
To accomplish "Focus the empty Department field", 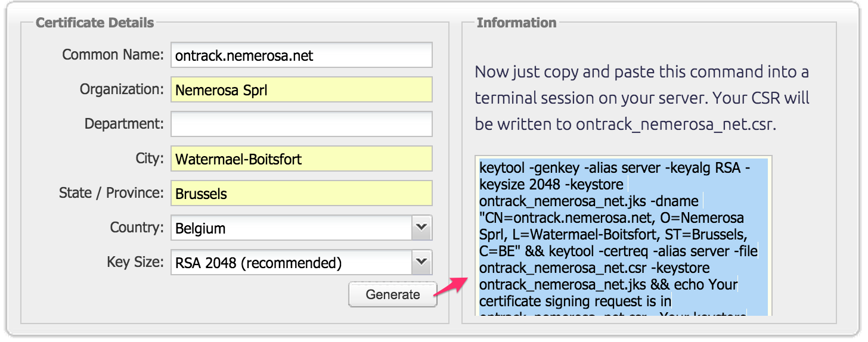I will (301, 125).
